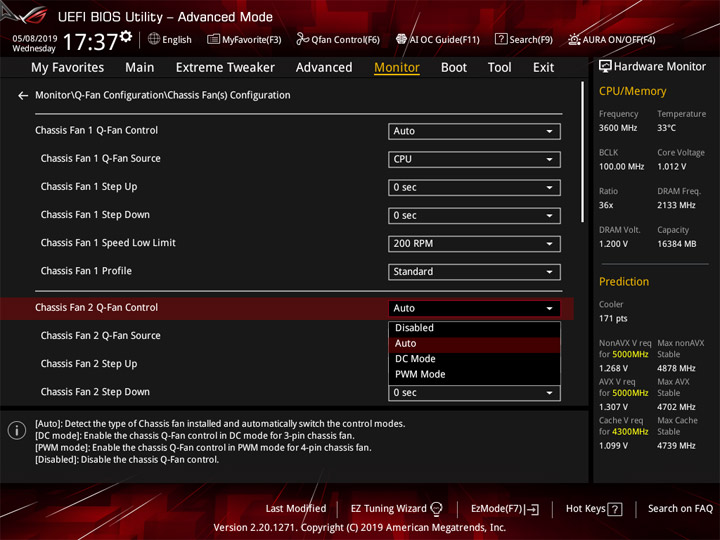Image resolution: width=720 pixels, height=540 pixels.
Task: Open Chassis Fan 1 Step Down dropdown
Action: [474, 215]
